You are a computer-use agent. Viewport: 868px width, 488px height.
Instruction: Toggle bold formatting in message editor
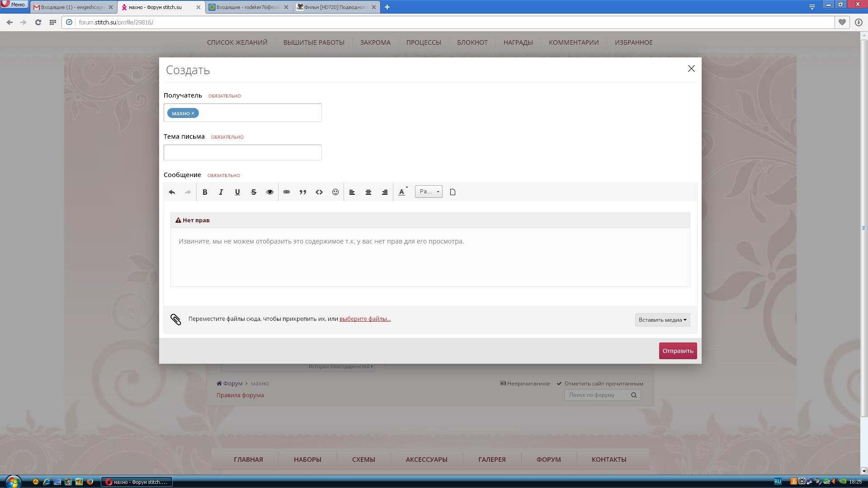(205, 192)
